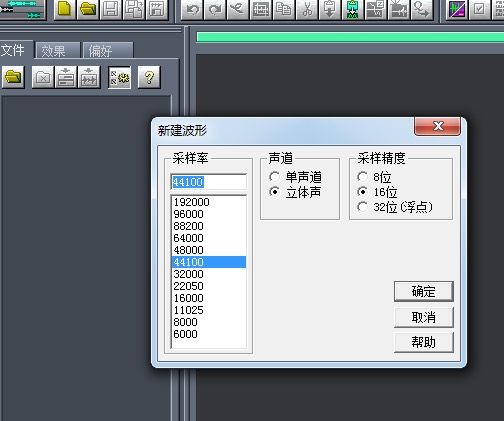Select highlighted 44100 list row
The height and width of the screenshot is (421, 504).
point(209,262)
